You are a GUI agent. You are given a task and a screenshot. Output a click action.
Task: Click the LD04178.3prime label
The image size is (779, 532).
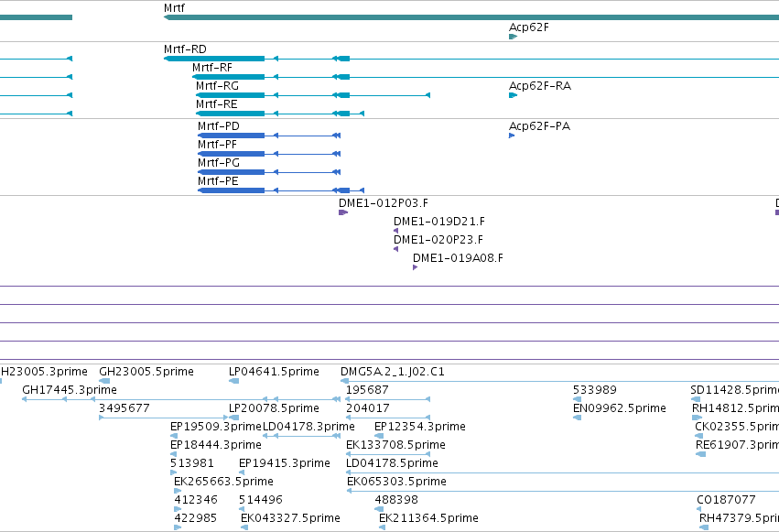308,427
